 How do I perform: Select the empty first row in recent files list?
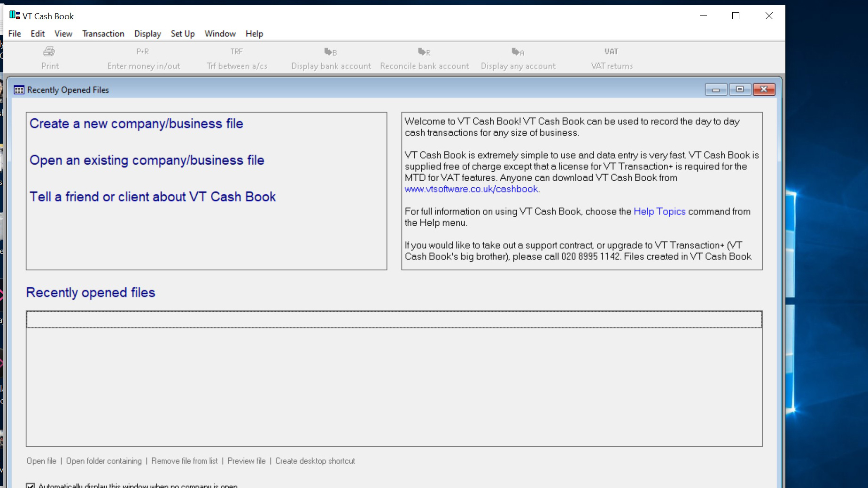(x=394, y=320)
